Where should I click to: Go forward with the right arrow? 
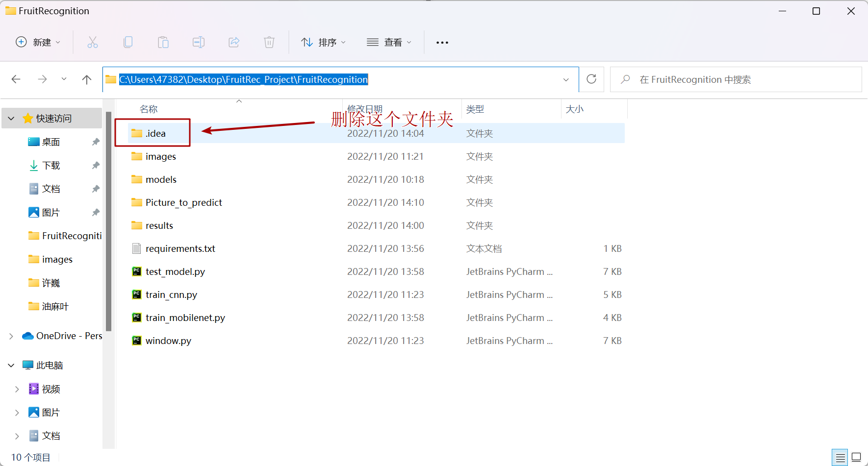coord(43,79)
